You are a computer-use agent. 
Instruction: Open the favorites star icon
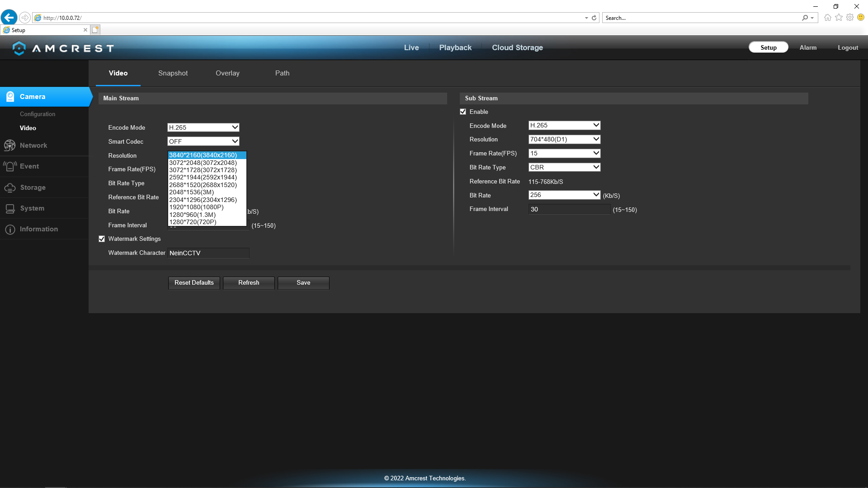tap(839, 18)
